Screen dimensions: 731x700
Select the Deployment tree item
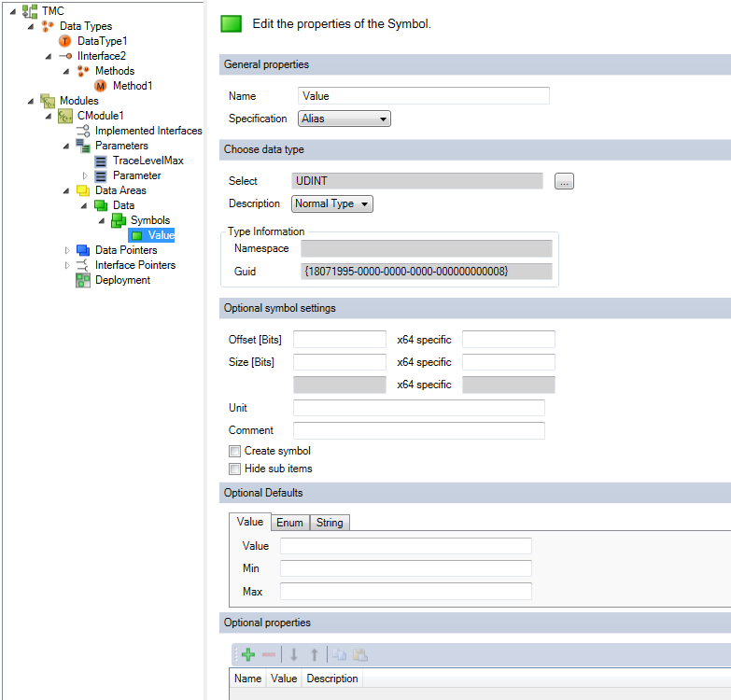pos(122,280)
